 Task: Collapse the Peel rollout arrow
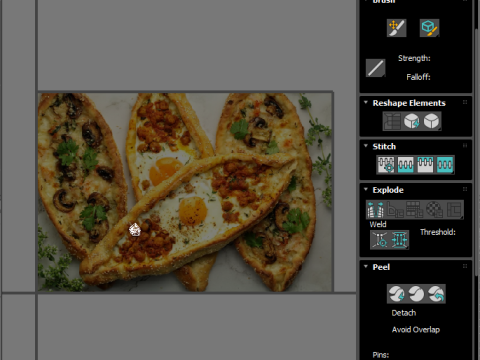(366, 266)
